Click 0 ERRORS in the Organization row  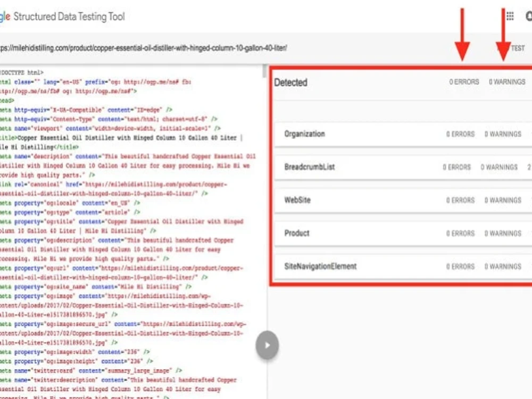(460, 134)
